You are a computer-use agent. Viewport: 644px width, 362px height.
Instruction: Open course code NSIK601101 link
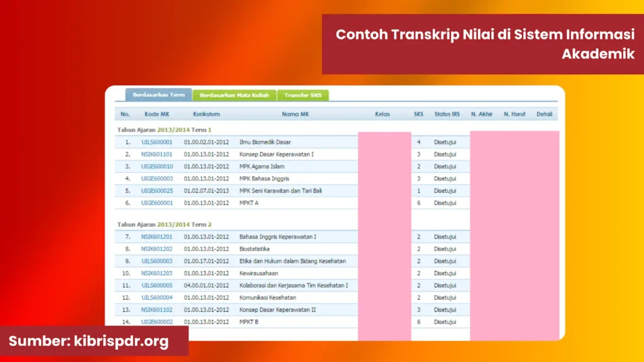click(157, 155)
